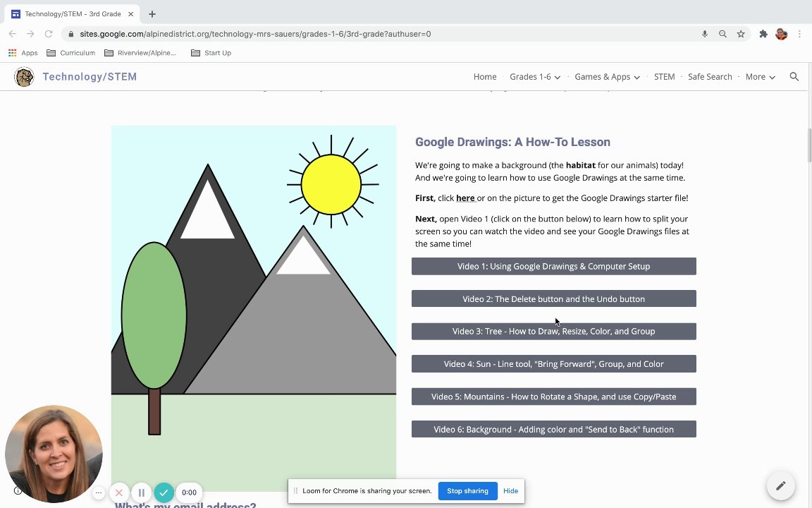Screen dimensions: 812x508
Task: Hide the screen sharing notification
Action: pos(510,491)
